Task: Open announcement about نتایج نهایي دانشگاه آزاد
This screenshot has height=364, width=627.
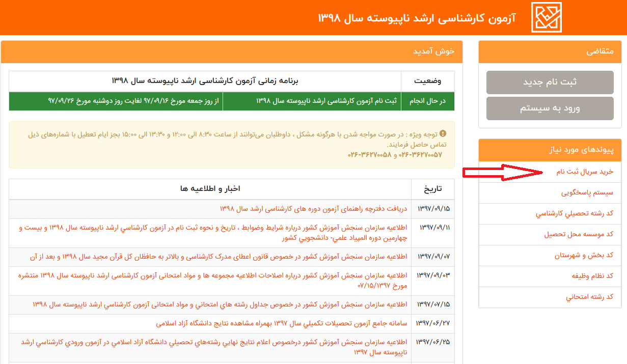Action: point(214,348)
